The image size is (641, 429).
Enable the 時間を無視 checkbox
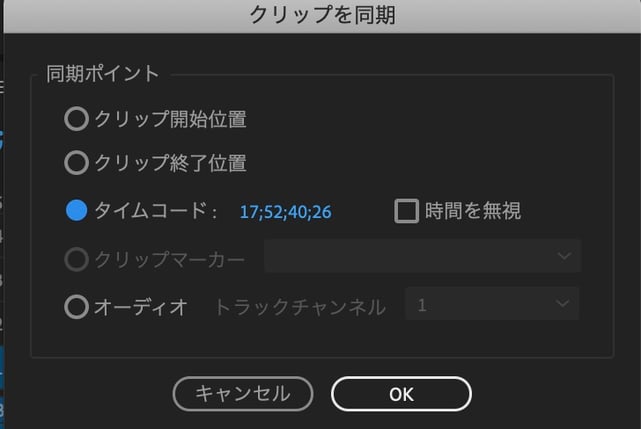406,211
